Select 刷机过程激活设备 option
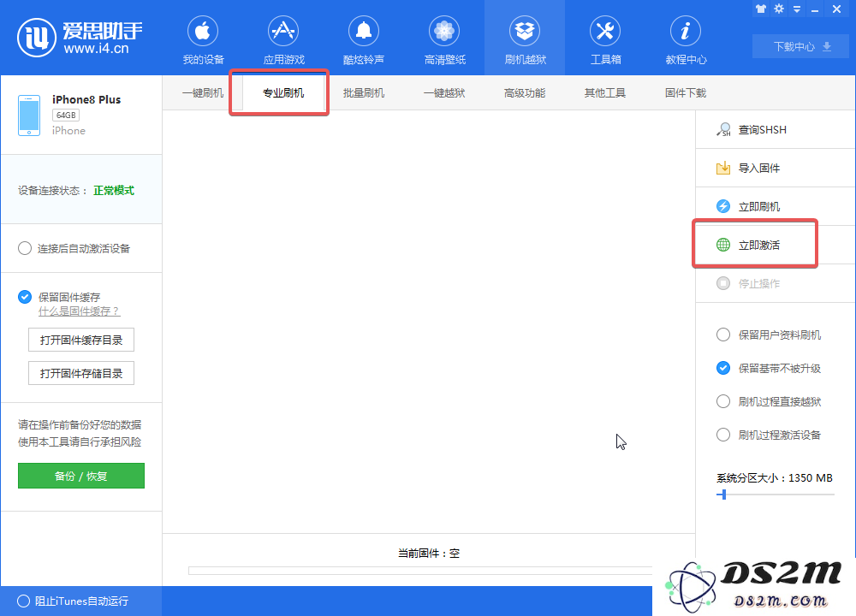Image resolution: width=856 pixels, height=616 pixels. (723, 435)
